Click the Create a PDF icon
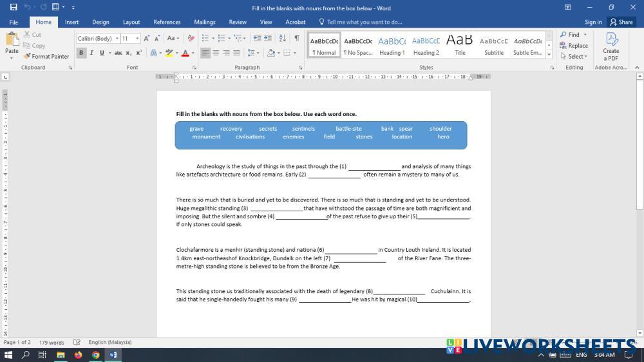This screenshot has height=362, width=644. tap(611, 46)
